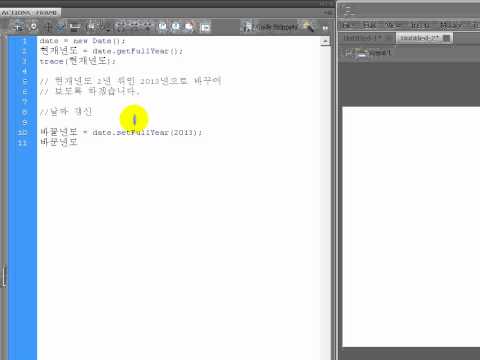Click the setFullYear(2013) code line

click(x=121, y=132)
